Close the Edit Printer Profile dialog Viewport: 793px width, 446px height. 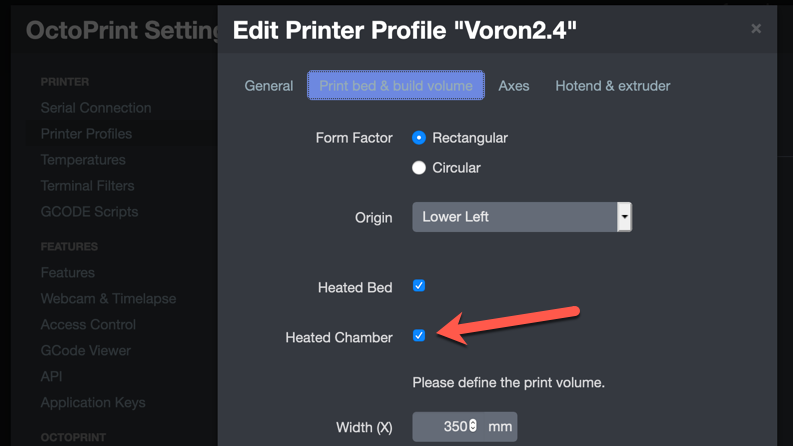point(756,29)
